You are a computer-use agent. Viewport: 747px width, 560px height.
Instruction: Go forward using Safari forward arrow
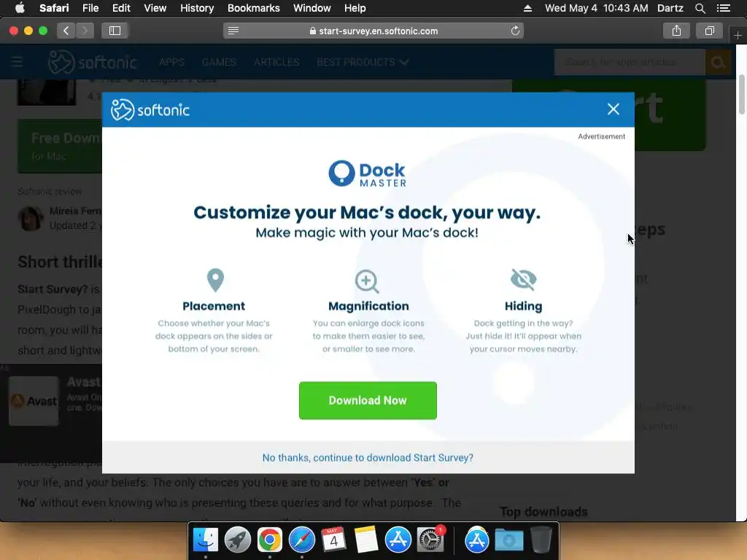85,31
